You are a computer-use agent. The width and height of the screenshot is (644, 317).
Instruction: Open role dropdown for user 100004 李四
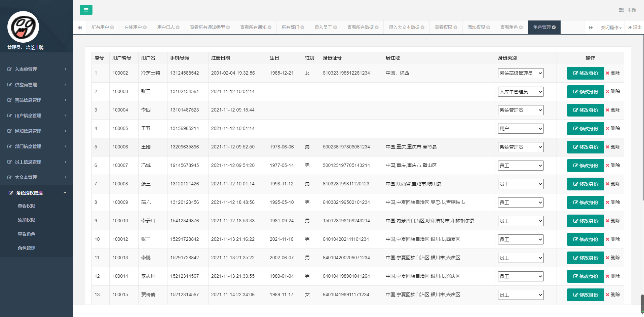point(521,110)
